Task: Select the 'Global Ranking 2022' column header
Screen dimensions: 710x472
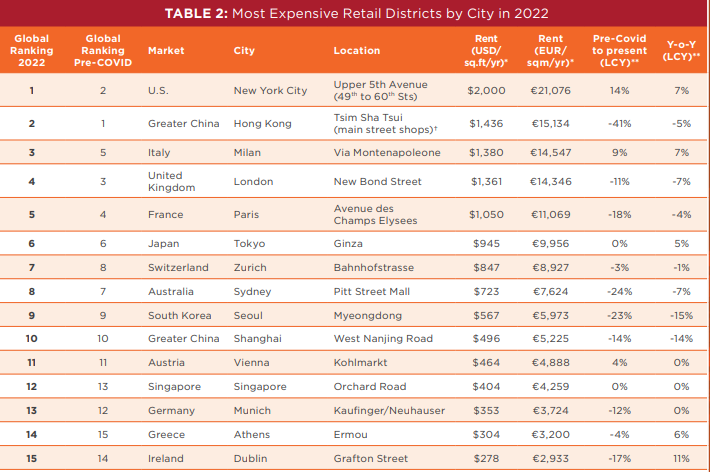Action: coord(32,50)
